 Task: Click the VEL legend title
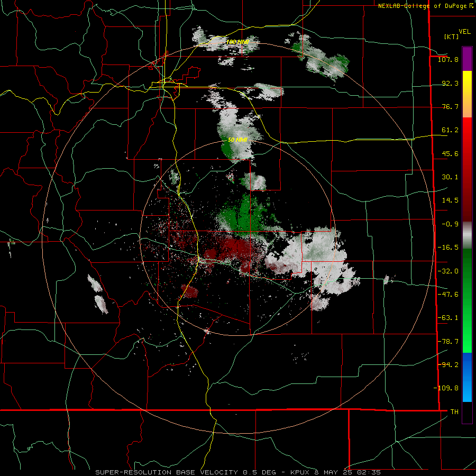coord(464,32)
